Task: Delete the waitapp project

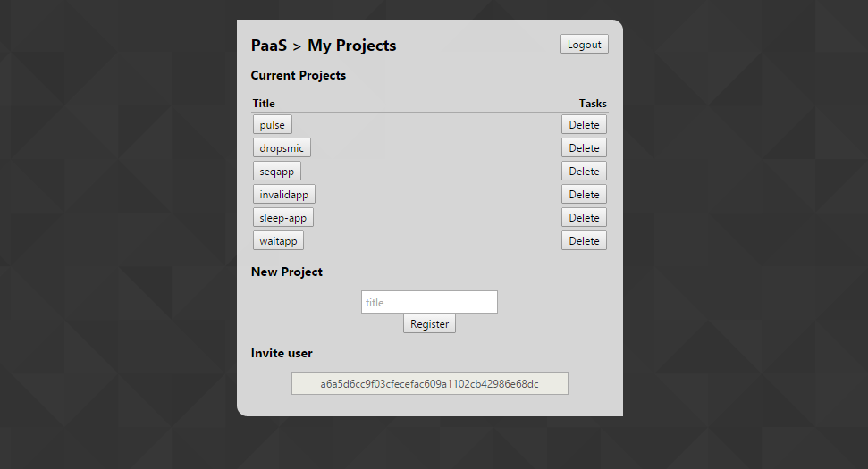Action: (584, 240)
